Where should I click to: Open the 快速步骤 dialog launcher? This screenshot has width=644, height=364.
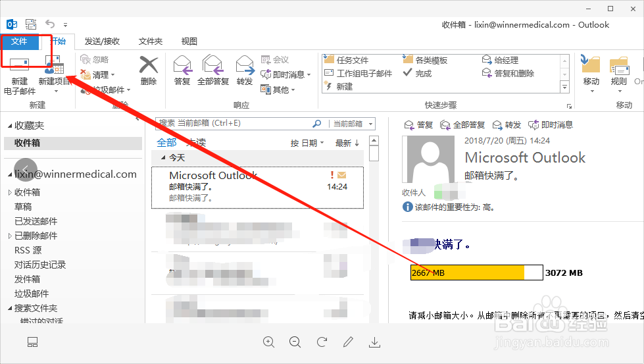569,106
